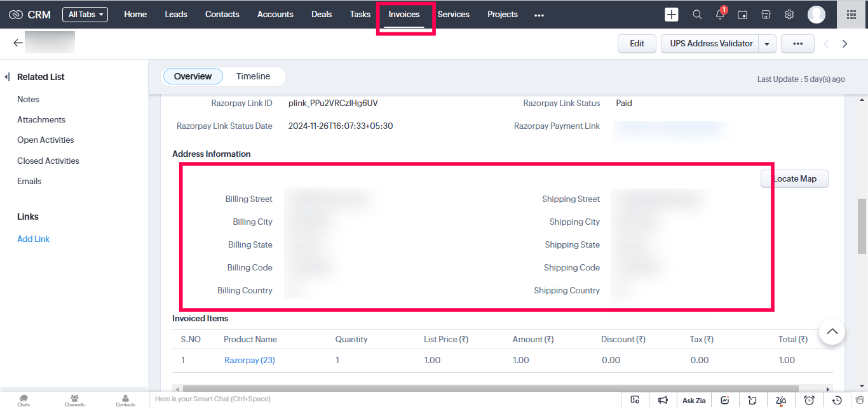Open the Chats icon in the bottom bar

[x=24, y=399]
